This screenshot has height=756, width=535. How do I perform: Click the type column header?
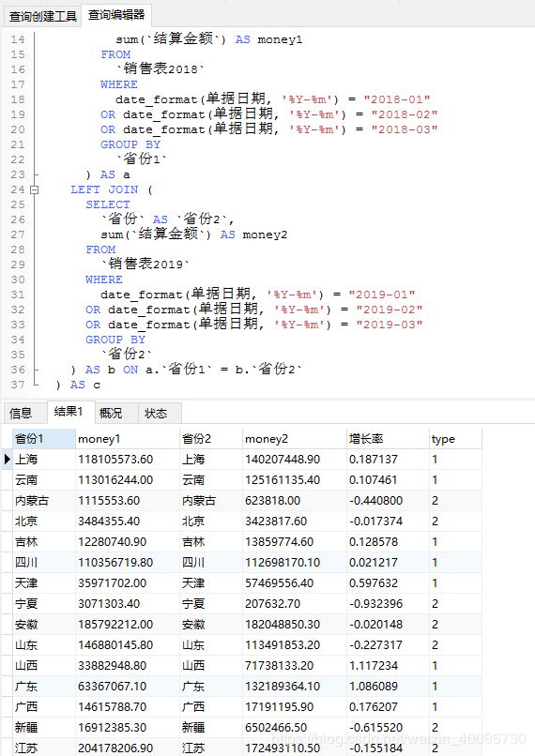(455, 439)
